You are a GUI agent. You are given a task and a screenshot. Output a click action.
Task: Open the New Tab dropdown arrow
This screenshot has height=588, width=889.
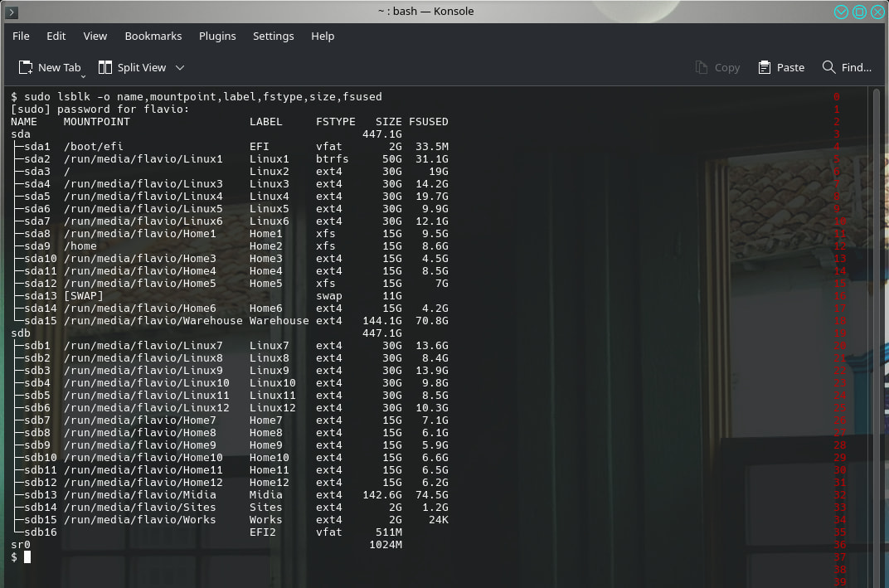click(84, 75)
